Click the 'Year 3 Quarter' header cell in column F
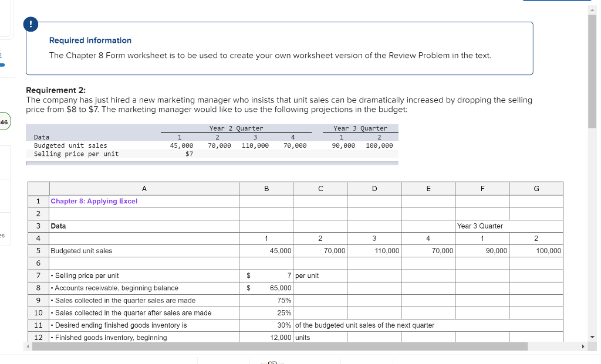Screen dimensions: 601x364 [x=482, y=226]
